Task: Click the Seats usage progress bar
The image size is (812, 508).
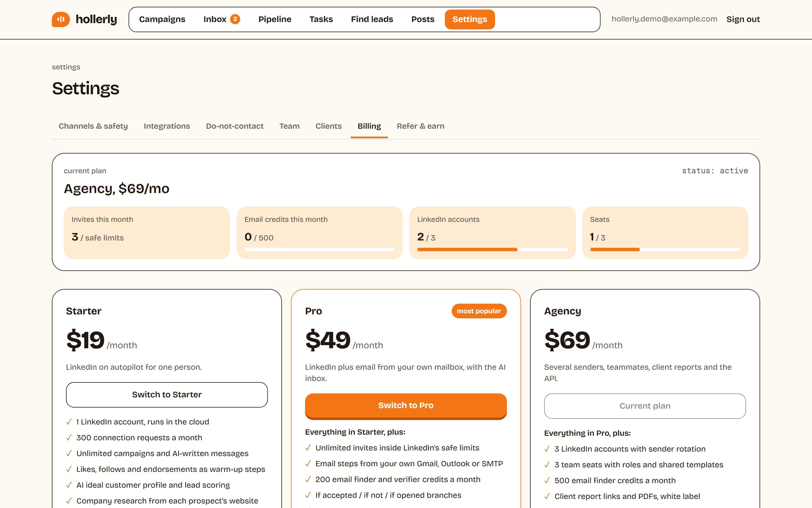Action: coord(665,249)
